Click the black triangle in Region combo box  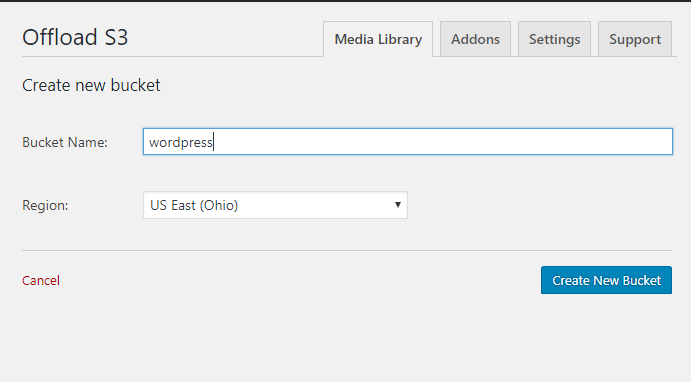click(398, 205)
